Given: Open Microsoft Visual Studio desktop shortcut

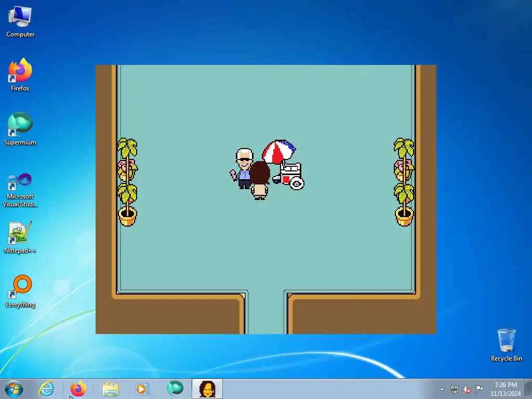Looking at the screenshot, I should [20, 190].
